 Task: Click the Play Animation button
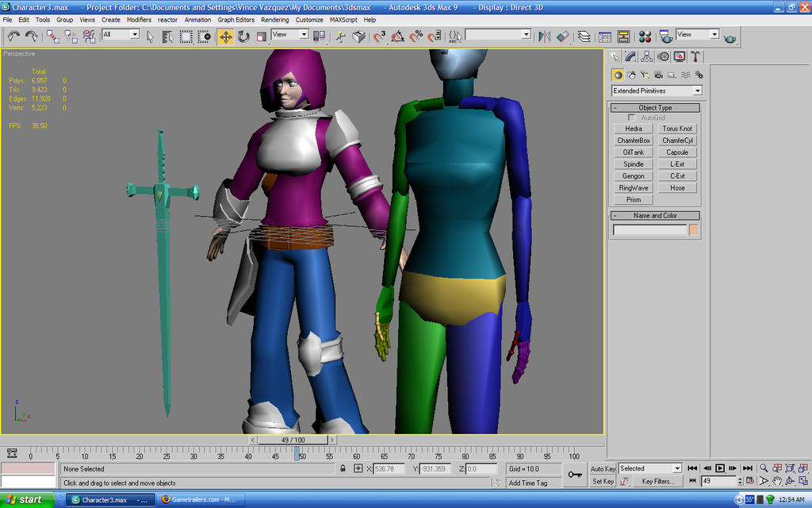[x=720, y=468]
